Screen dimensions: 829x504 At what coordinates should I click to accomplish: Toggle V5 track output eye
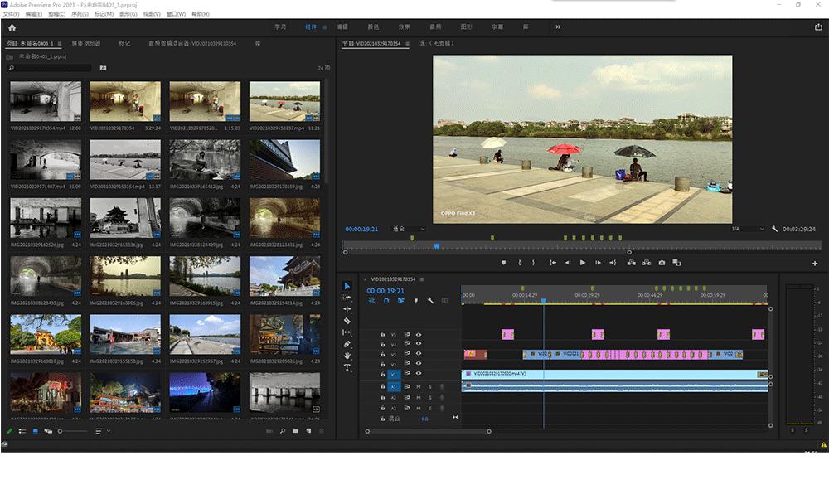[419, 335]
